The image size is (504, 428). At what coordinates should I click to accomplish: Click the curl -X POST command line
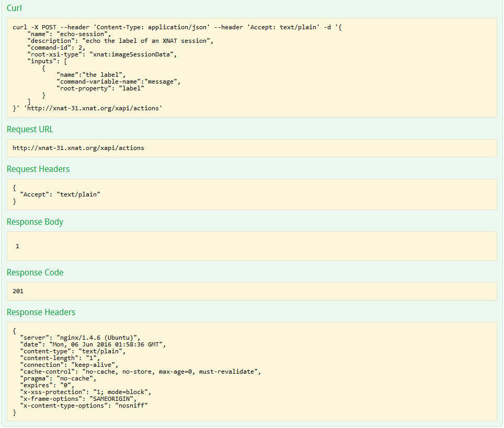click(x=171, y=28)
